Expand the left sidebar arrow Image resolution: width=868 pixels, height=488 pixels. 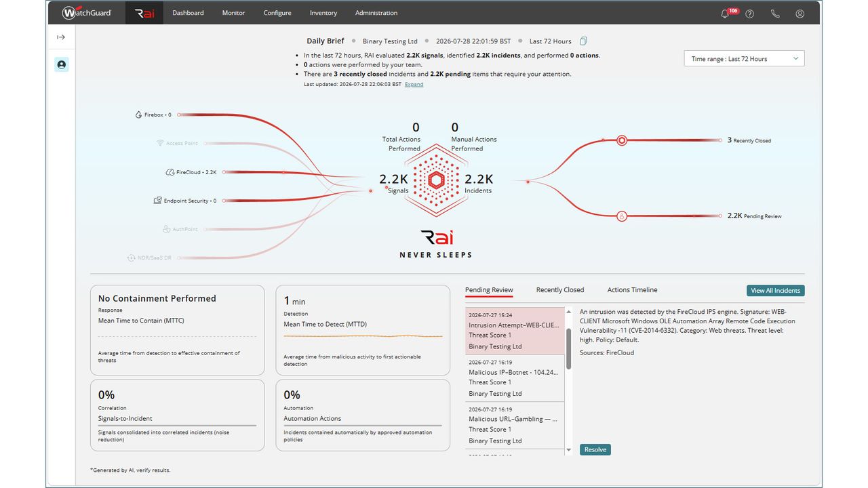[x=61, y=37]
